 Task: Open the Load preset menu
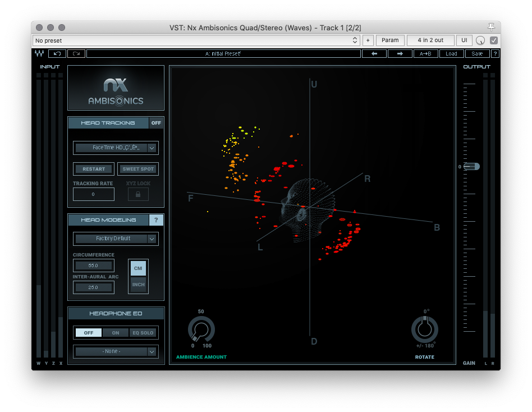pos(451,53)
